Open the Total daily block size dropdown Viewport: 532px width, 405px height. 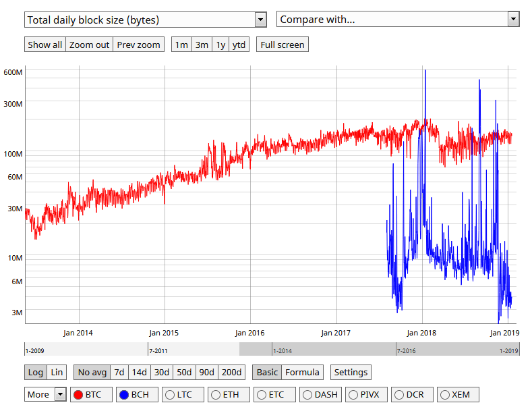[146, 20]
